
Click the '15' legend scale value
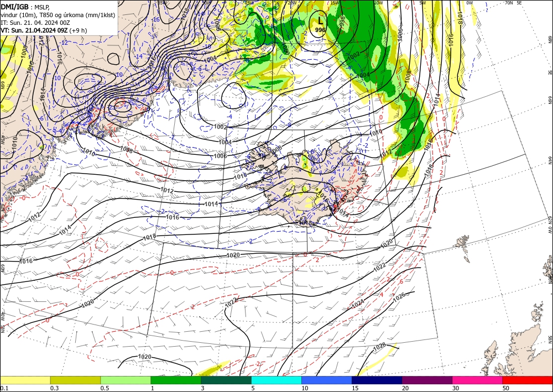click(355, 388)
